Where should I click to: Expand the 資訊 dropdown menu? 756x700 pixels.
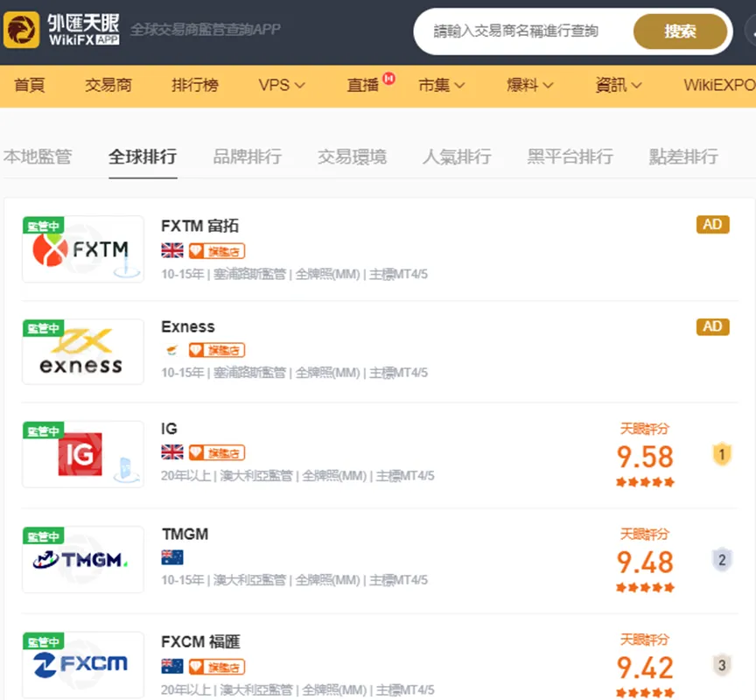[619, 86]
